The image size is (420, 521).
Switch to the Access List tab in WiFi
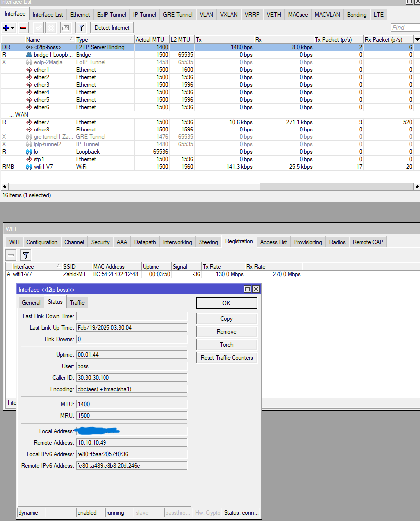click(x=273, y=242)
